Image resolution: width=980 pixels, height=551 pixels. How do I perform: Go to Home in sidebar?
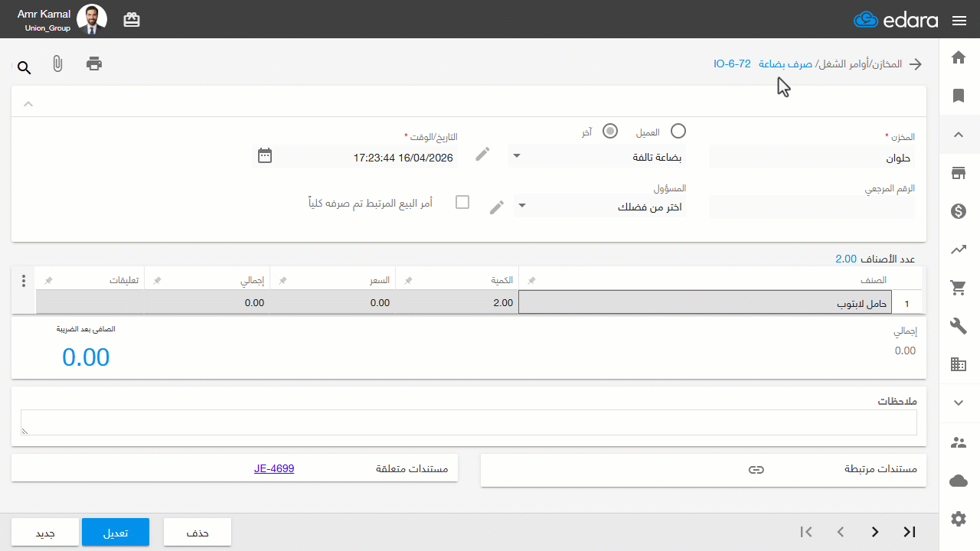coord(959,57)
